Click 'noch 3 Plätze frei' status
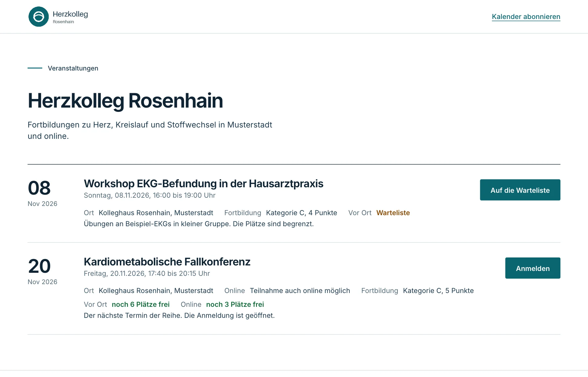The image size is (588, 377). [x=235, y=304]
